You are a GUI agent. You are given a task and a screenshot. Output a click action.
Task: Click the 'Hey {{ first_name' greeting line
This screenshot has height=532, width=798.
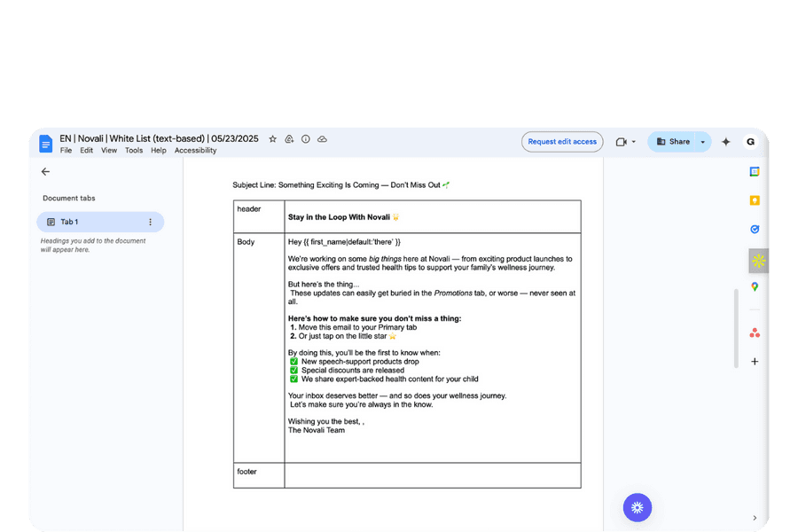point(344,242)
